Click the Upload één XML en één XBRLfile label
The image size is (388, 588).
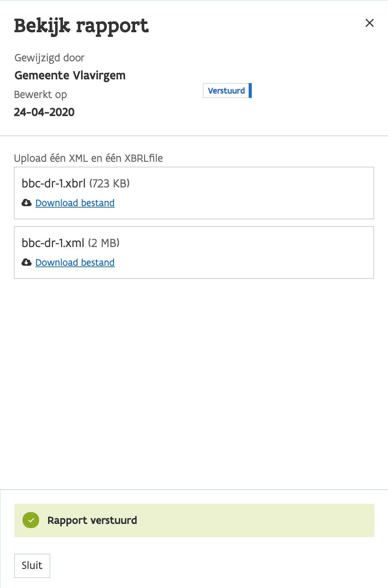click(x=88, y=158)
